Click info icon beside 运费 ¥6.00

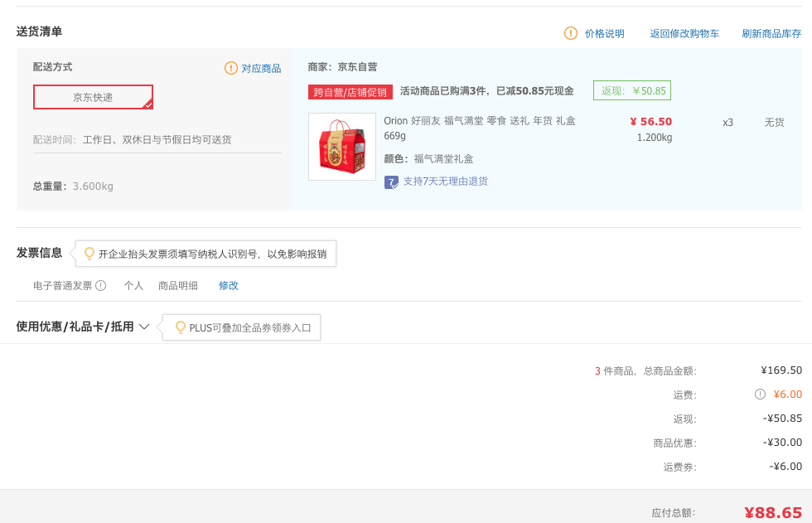(760, 394)
